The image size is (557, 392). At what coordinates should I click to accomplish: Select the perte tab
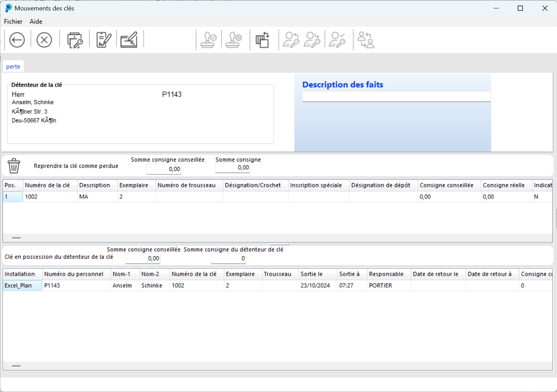click(13, 66)
